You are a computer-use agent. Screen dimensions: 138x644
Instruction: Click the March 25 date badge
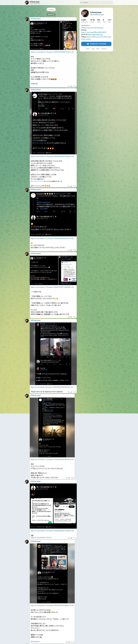point(51,14)
